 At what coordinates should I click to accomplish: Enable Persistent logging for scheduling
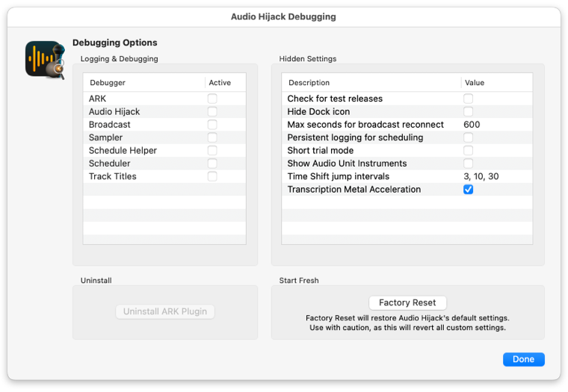pyautogui.click(x=468, y=137)
